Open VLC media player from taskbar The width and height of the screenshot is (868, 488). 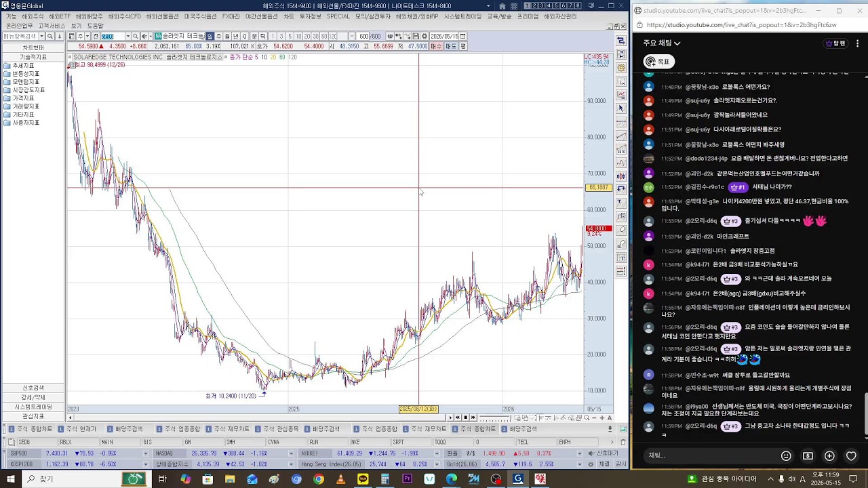pyautogui.click(x=341, y=479)
